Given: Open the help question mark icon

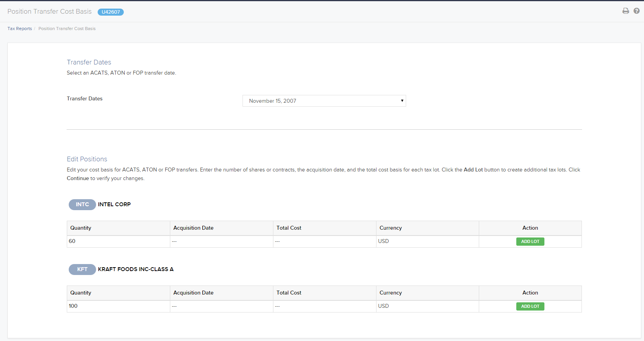Looking at the screenshot, I should [x=637, y=11].
